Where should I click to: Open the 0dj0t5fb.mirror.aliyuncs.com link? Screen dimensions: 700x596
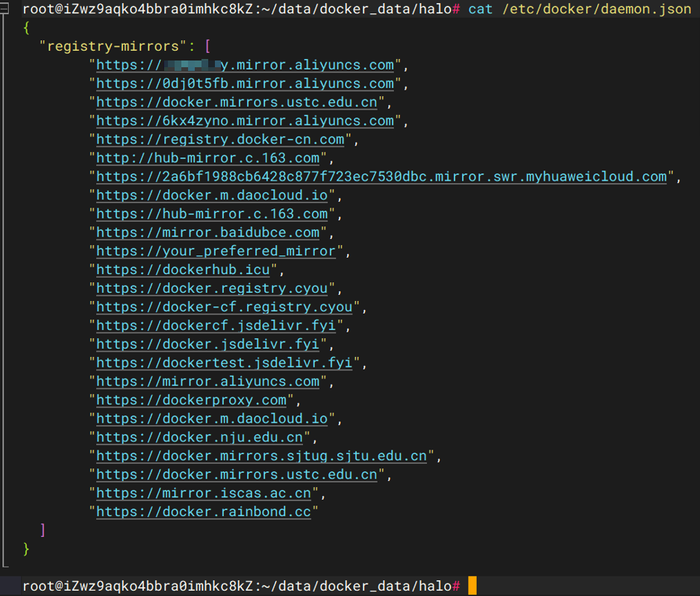pyautogui.click(x=245, y=84)
